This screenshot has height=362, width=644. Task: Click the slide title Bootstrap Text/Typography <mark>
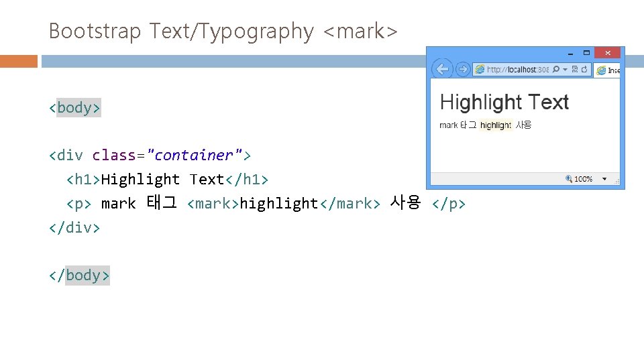coord(223,32)
